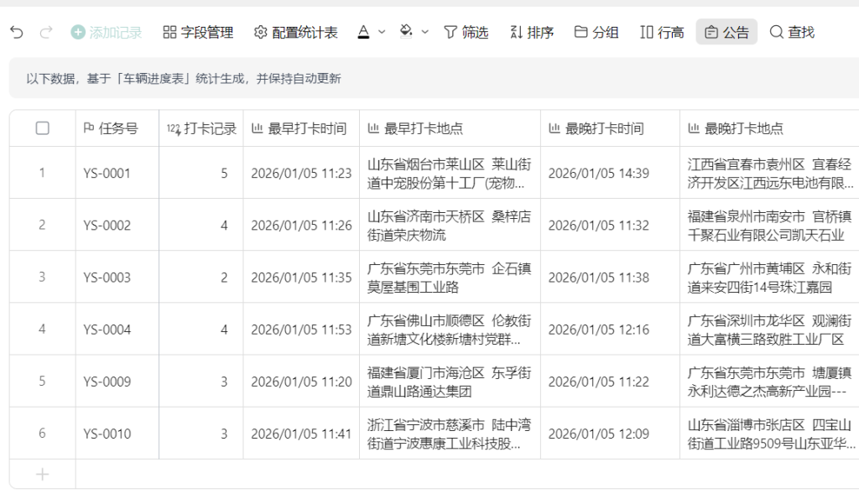Click the 任务号 column header

[117, 128]
